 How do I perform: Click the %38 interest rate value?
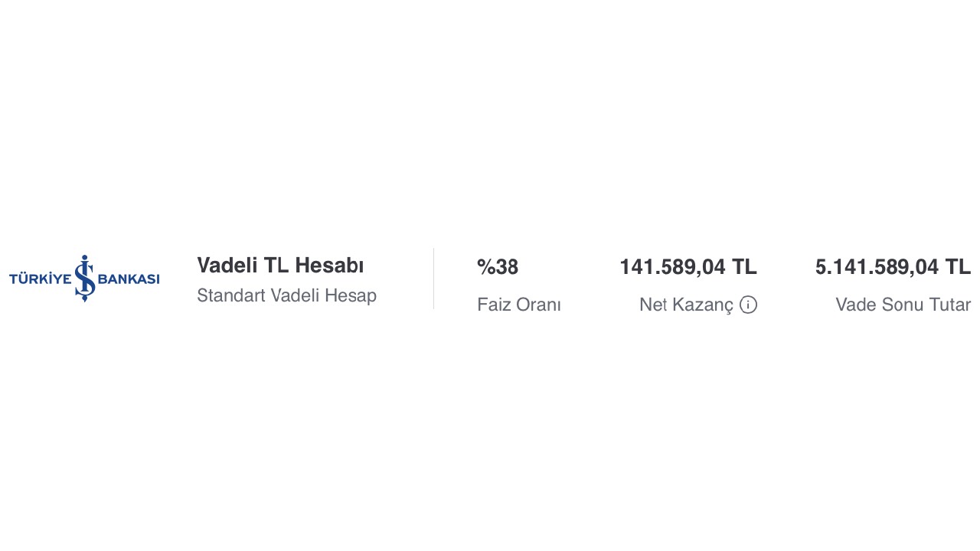[498, 267]
